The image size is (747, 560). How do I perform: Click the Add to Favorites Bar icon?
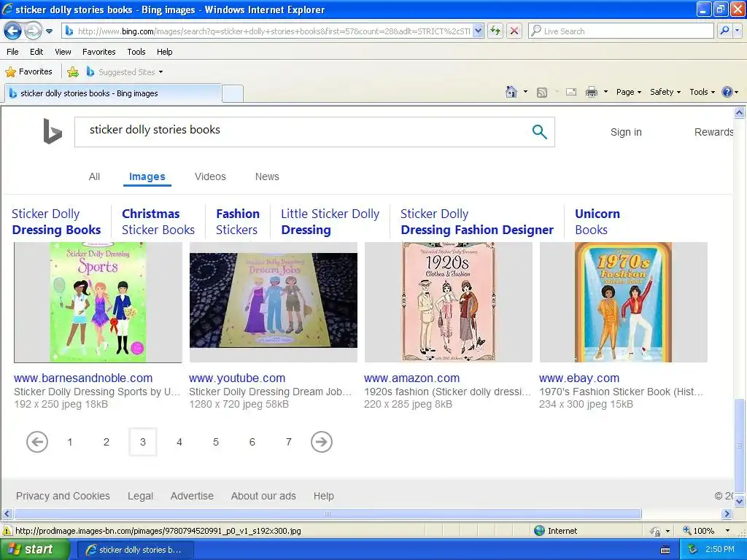pyautogui.click(x=73, y=72)
